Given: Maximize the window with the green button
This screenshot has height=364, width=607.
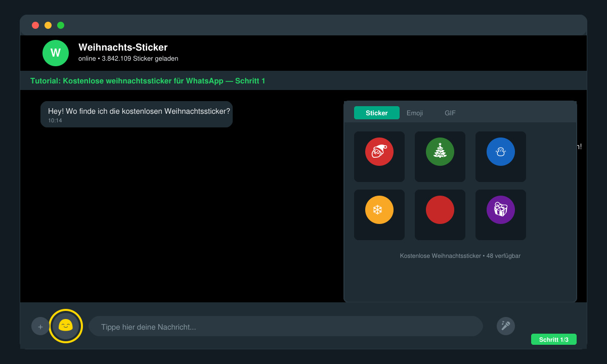Looking at the screenshot, I should pos(61,25).
